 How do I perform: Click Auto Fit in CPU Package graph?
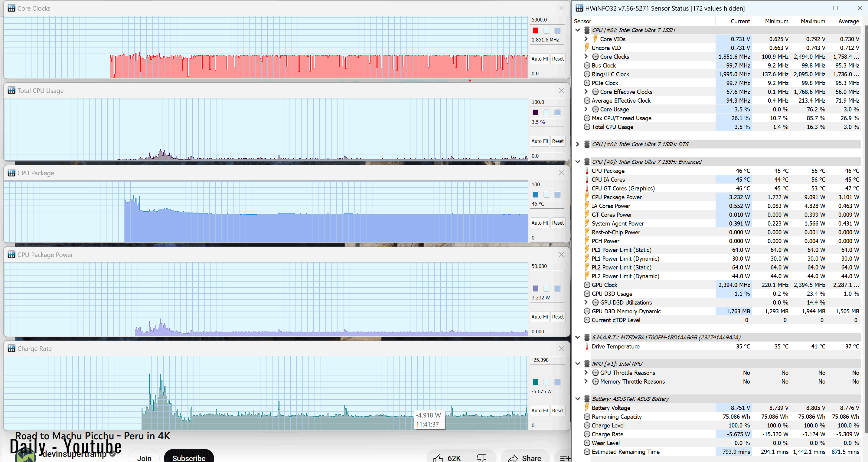coord(540,223)
